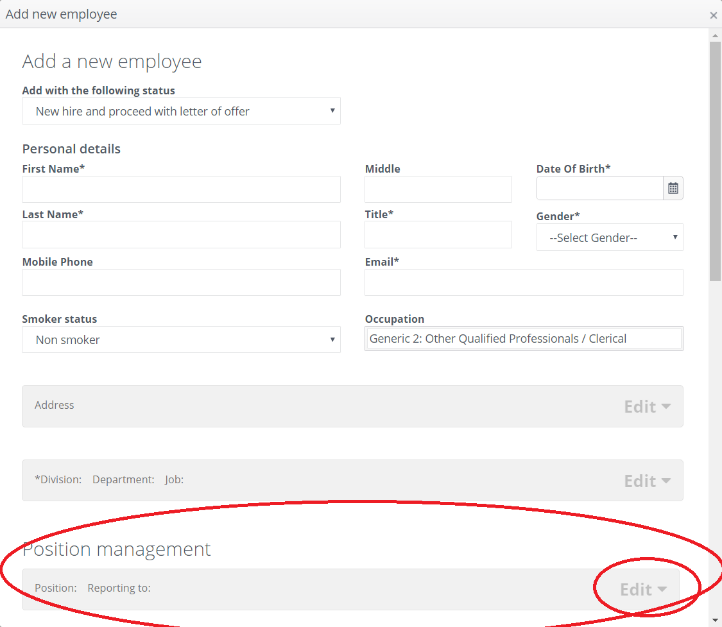Select the Title input field
Screen dimensions: 722x627
438,235
